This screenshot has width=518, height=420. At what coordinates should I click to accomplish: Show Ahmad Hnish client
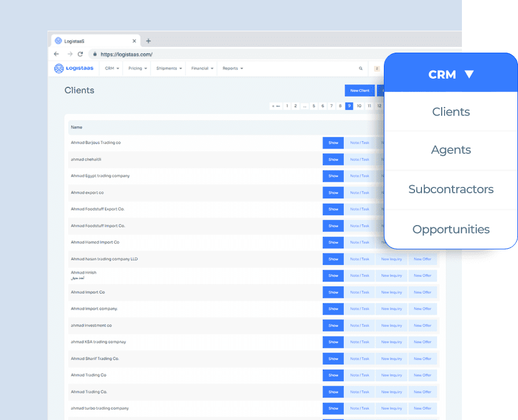coord(333,275)
